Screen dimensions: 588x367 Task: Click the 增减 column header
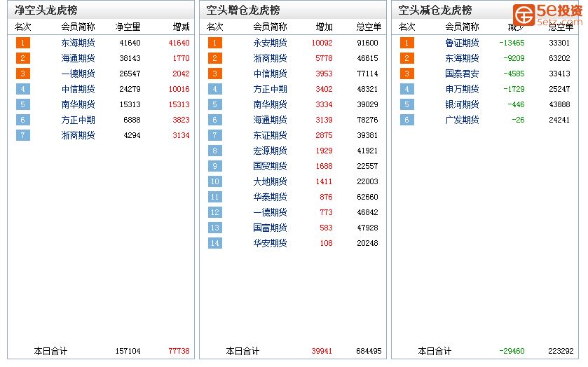pyautogui.click(x=181, y=27)
